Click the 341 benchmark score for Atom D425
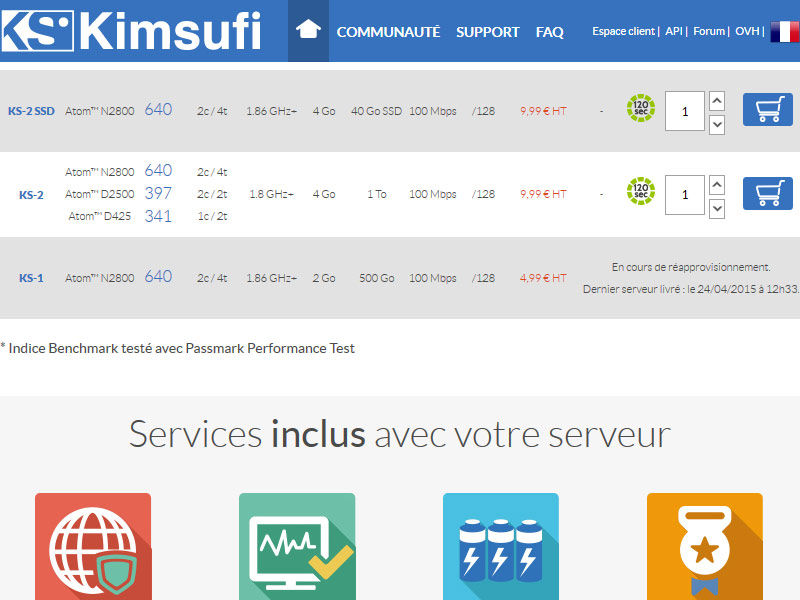Viewport: 800px width, 600px height. [158, 216]
